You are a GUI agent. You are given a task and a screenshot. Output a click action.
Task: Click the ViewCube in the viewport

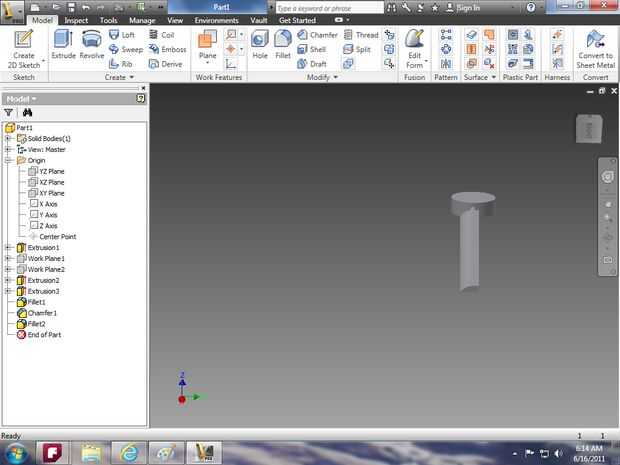pyautogui.click(x=589, y=128)
